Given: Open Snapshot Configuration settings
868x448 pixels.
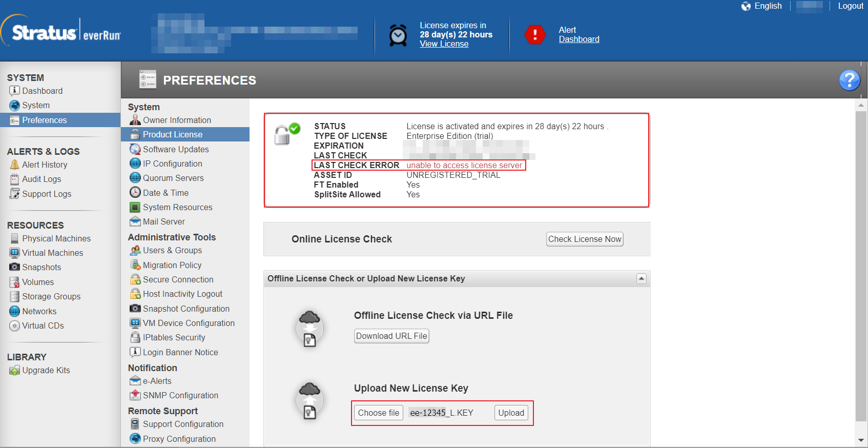Looking at the screenshot, I should click(186, 309).
